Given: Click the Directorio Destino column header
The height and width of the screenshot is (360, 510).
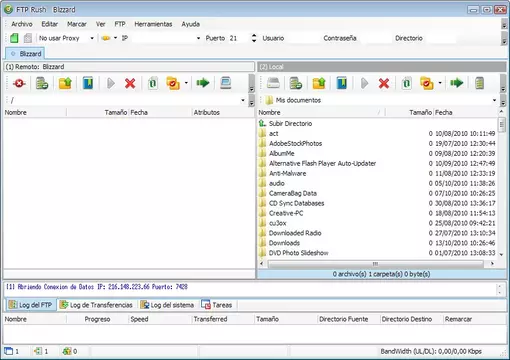Looking at the screenshot, I should click(411, 319).
